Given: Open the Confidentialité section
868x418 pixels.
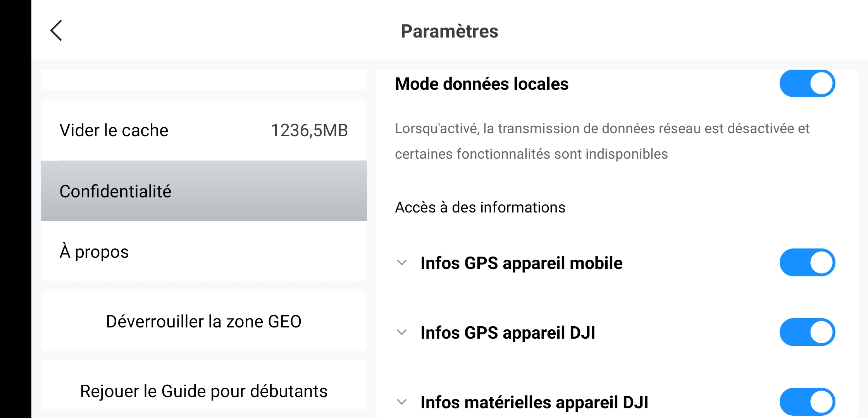Looking at the screenshot, I should [204, 191].
